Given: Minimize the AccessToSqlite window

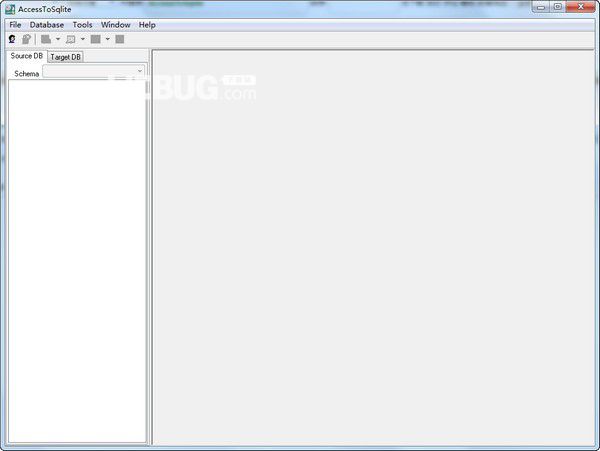Looking at the screenshot, I should [x=541, y=7].
